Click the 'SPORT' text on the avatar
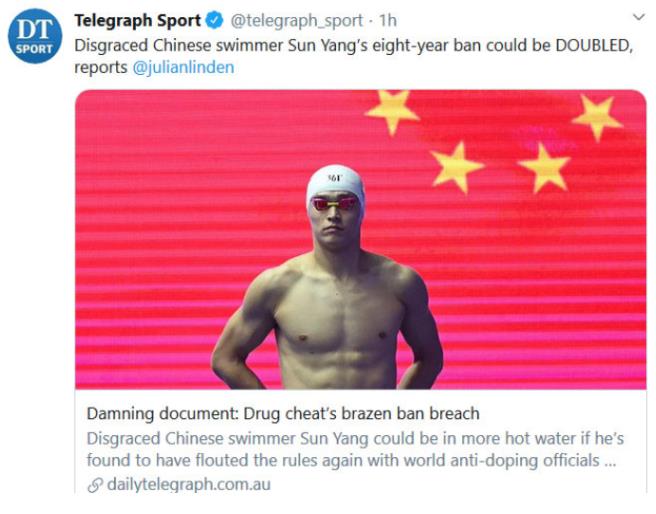The image size is (656, 514). (34, 49)
